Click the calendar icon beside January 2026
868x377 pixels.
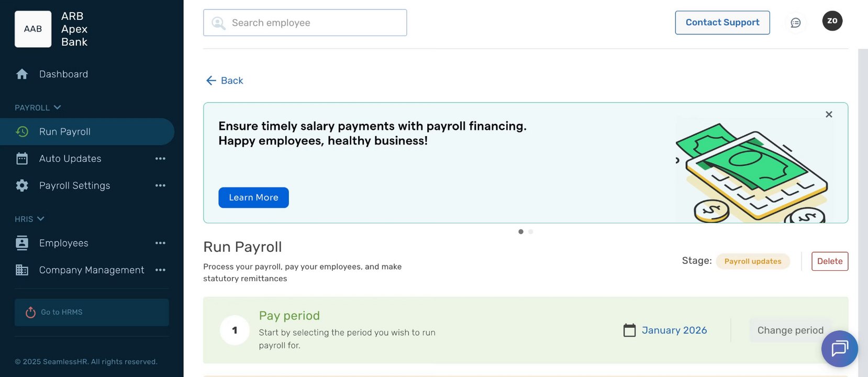click(629, 330)
